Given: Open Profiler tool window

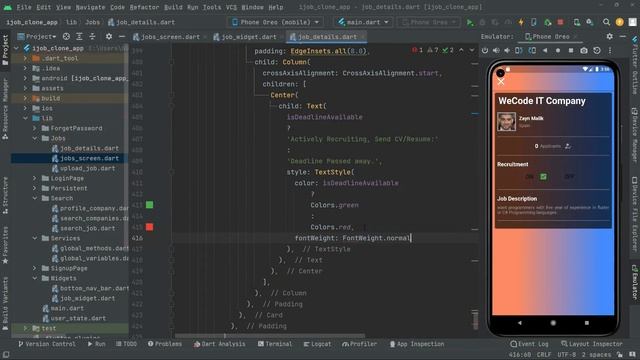Looking at the screenshot, I should [360, 344].
